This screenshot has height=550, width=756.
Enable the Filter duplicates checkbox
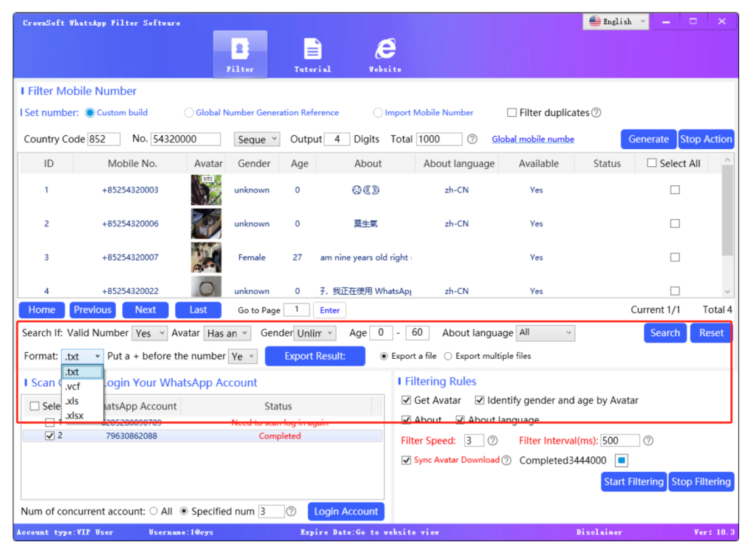[512, 113]
